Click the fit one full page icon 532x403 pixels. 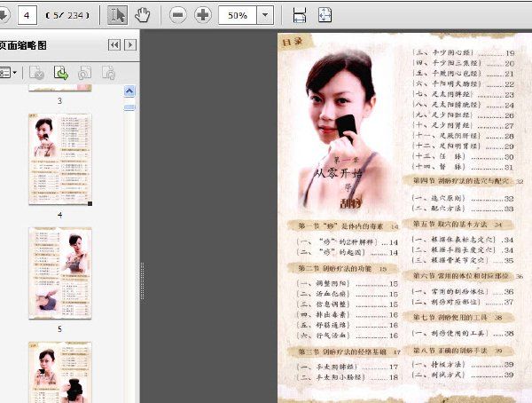point(325,15)
